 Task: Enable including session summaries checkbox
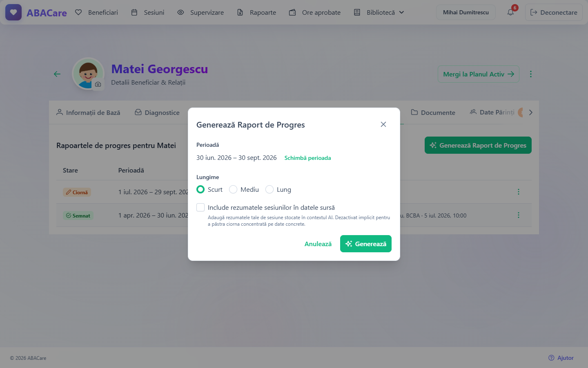200,207
